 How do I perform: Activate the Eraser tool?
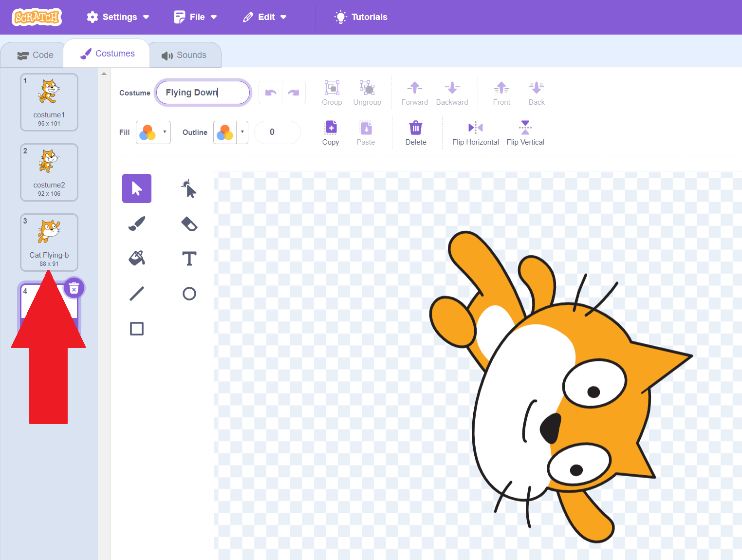pos(189,224)
